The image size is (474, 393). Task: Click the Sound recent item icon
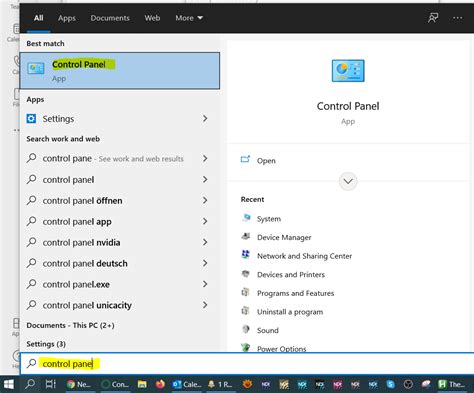(x=246, y=330)
